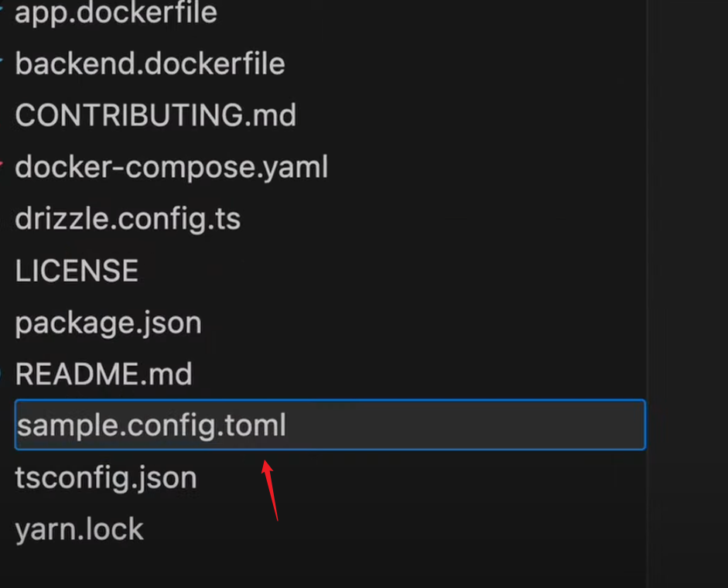This screenshot has height=588, width=728.
Task: Open tsconfig.json from the explorer
Action: [106, 477]
